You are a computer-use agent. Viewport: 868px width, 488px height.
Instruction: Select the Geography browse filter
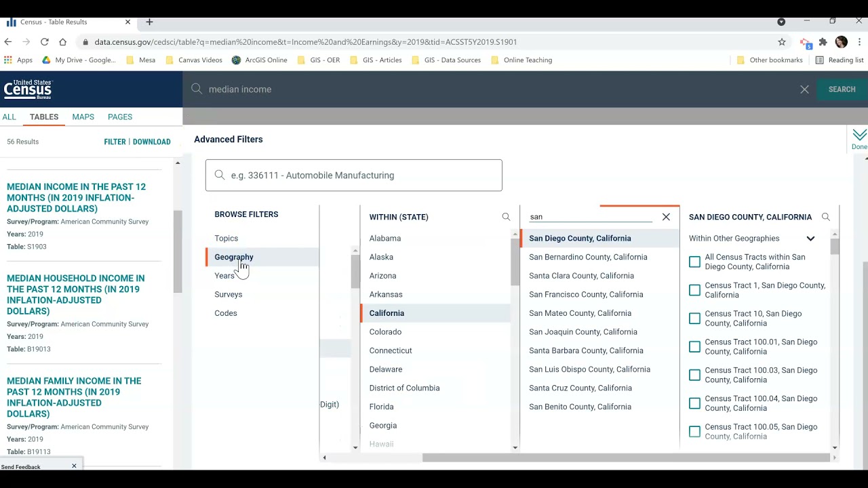coord(262,257)
